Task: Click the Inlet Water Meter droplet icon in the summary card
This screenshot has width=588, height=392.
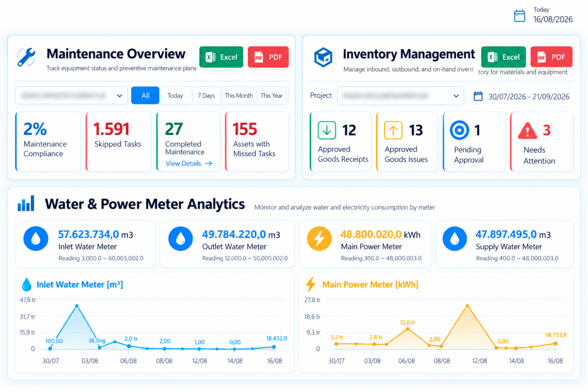Action: tap(36, 238)
